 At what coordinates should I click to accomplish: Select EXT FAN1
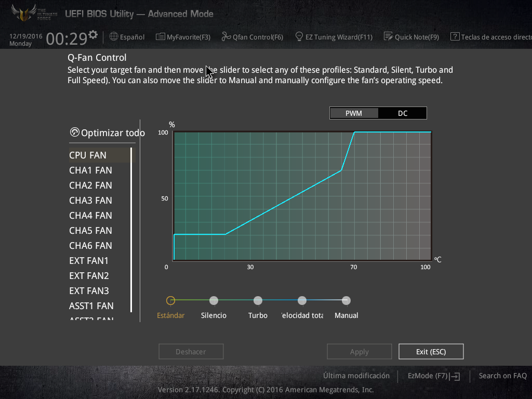pyautogui.click(x=89, y=261)
